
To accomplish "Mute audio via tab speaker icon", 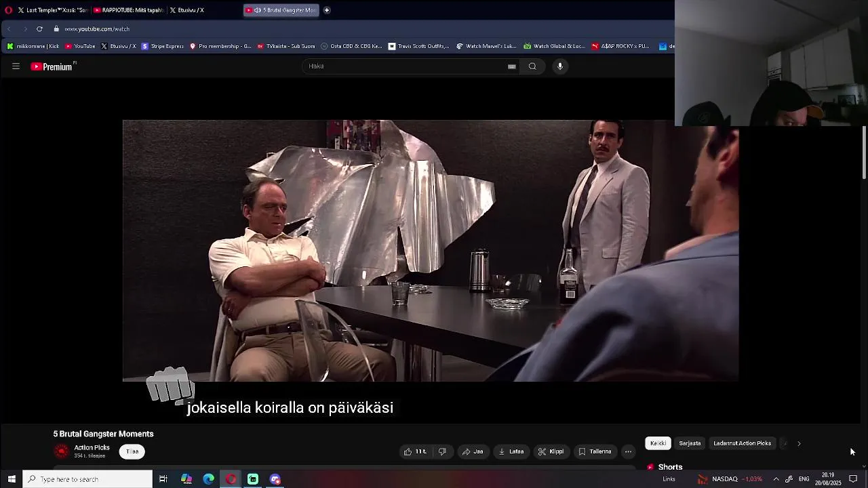I will point(258,10).
